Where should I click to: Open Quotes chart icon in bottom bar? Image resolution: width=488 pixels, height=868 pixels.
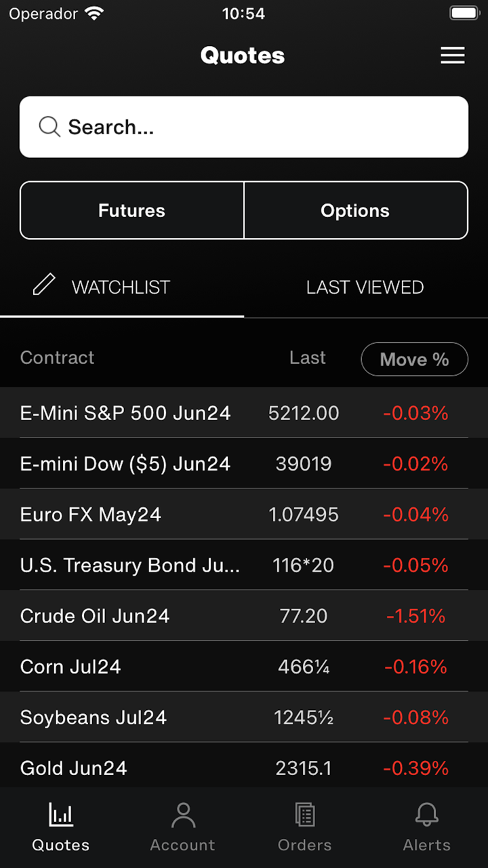click(61, 814)
